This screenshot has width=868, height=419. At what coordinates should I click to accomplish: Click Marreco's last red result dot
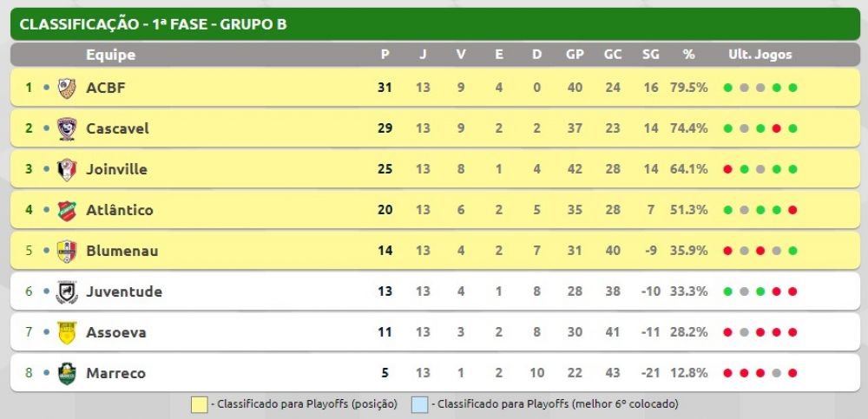(x=792, y=373)
